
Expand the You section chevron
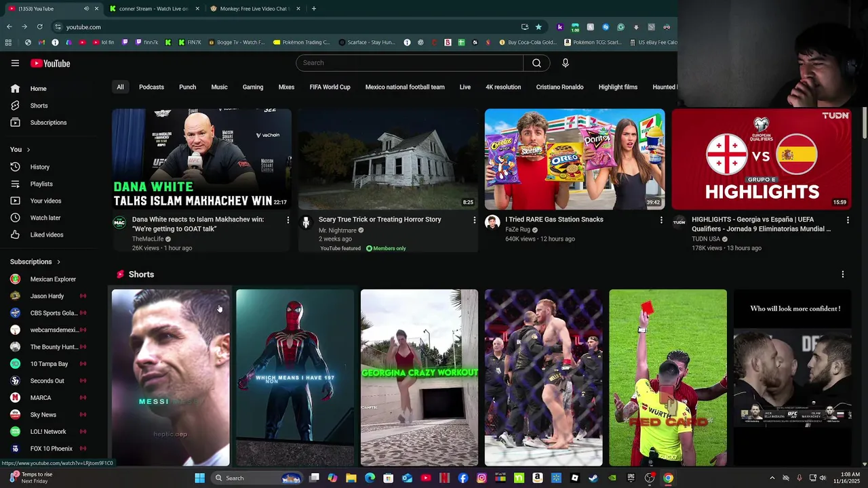[x=28, y=150]
